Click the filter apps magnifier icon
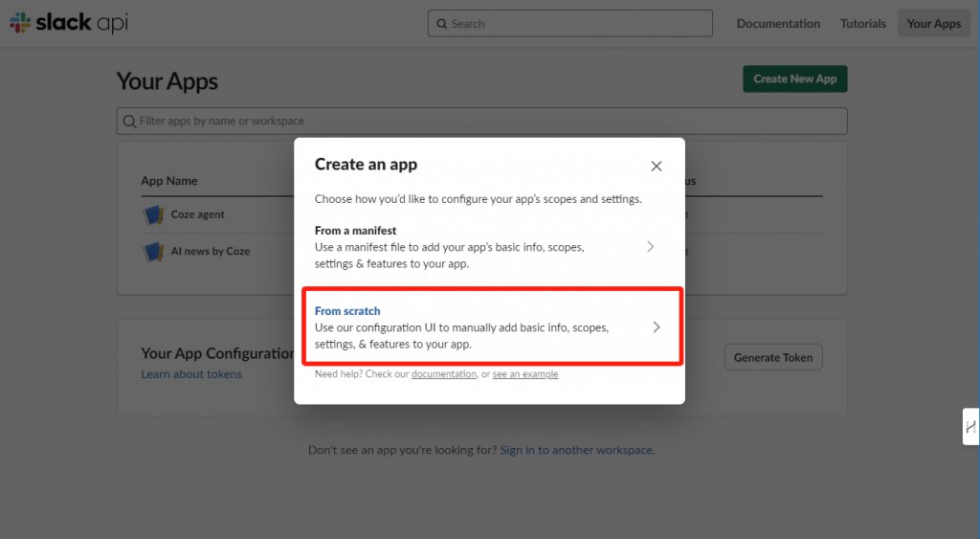 pyautogui.click(x=129, y=122)
